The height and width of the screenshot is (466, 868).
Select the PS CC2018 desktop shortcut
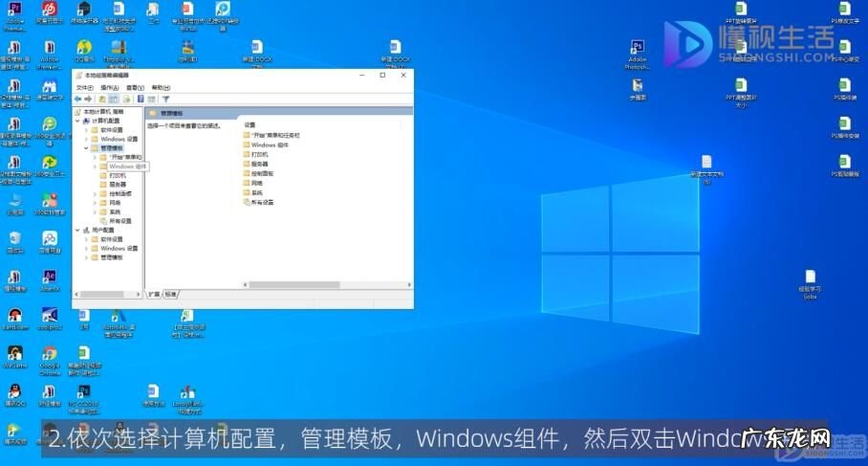84,400
